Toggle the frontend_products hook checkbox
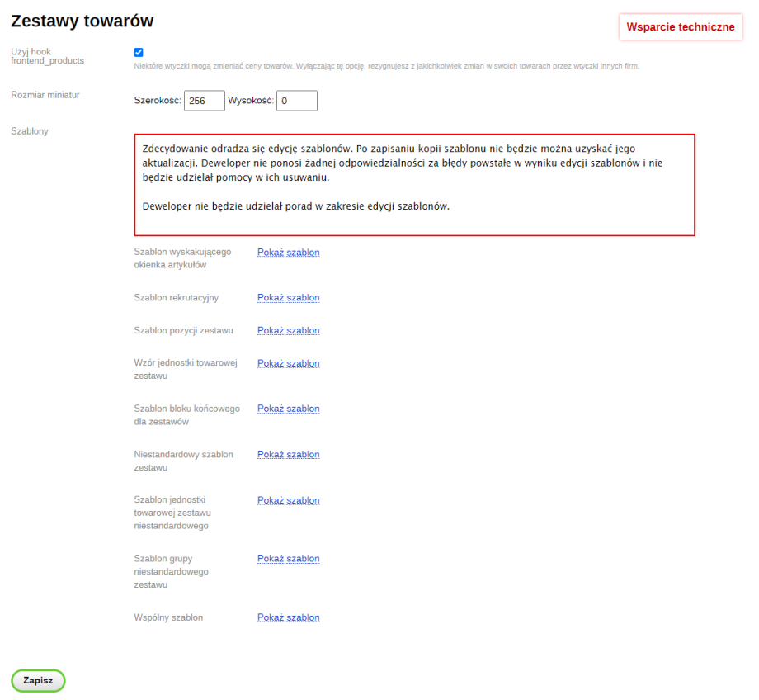Viewport: 759px width, 700px height. (139, 52)
